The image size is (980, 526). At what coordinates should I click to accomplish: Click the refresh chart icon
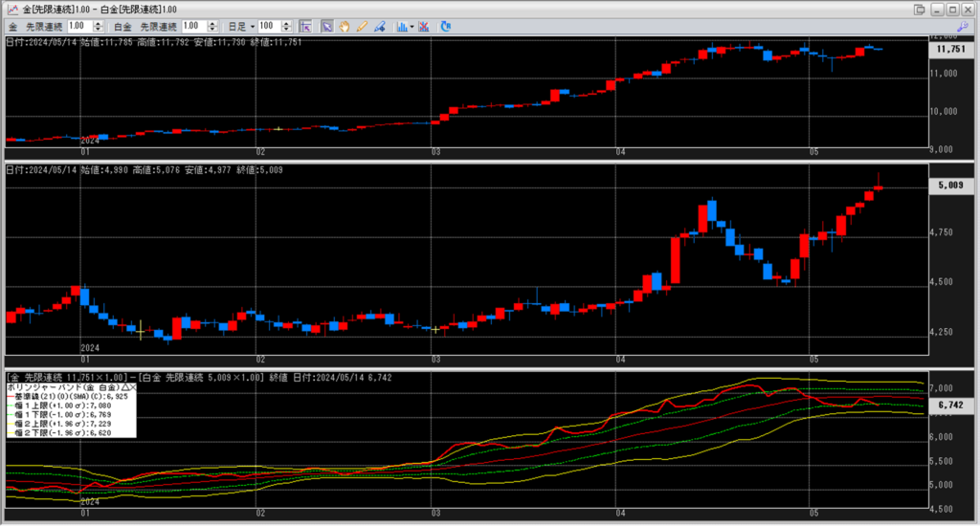[445, 26]
